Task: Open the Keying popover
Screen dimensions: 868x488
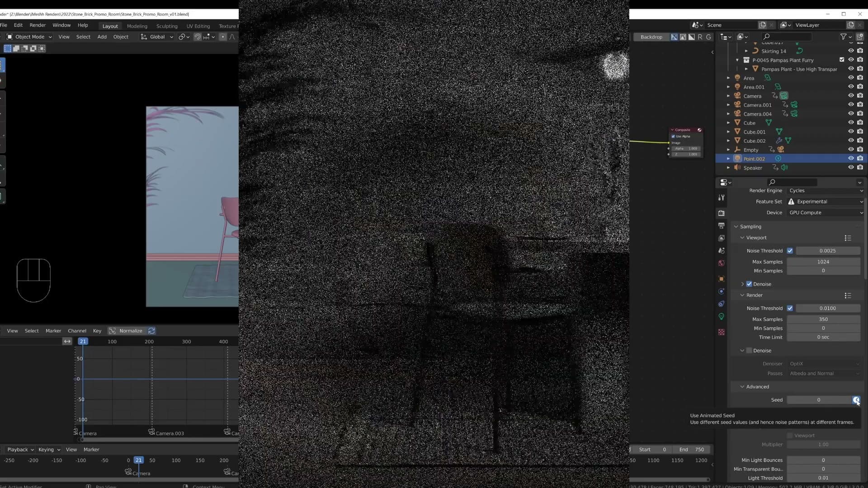Action: pos(49,450)
